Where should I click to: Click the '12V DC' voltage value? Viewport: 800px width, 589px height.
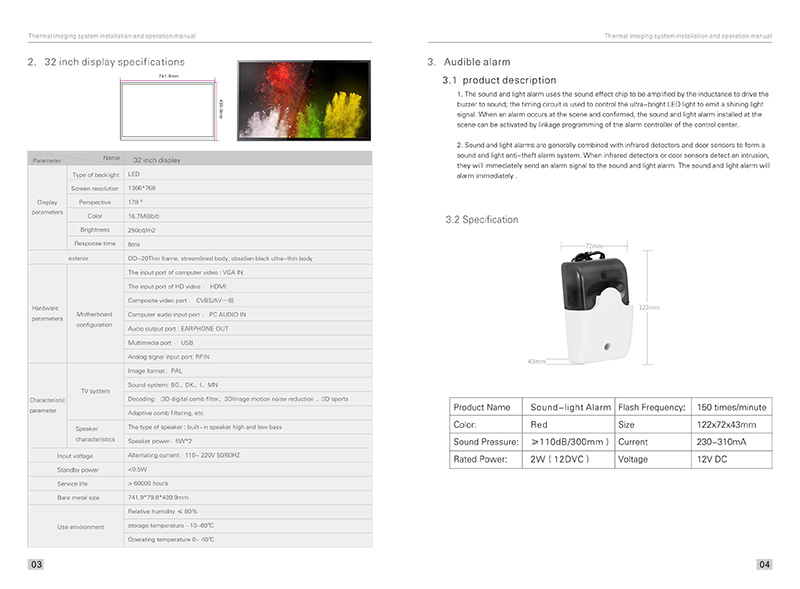point(712,459)
